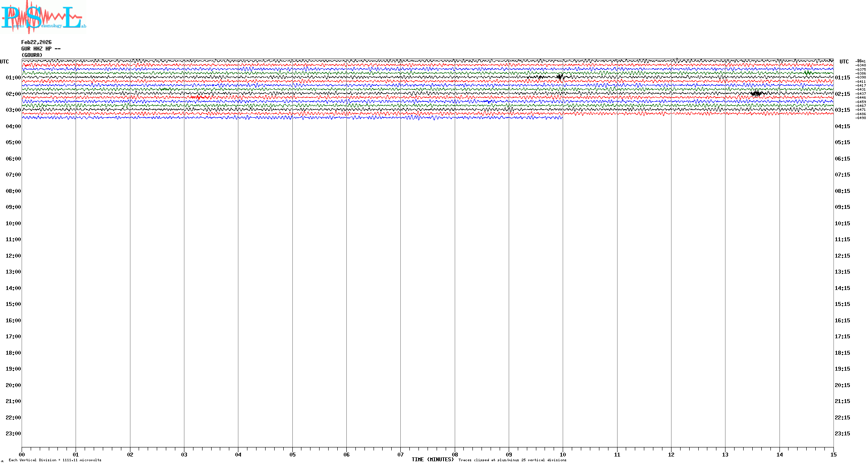Click the (GOURA) station name
Screen dimensions: 868x466
32,55
